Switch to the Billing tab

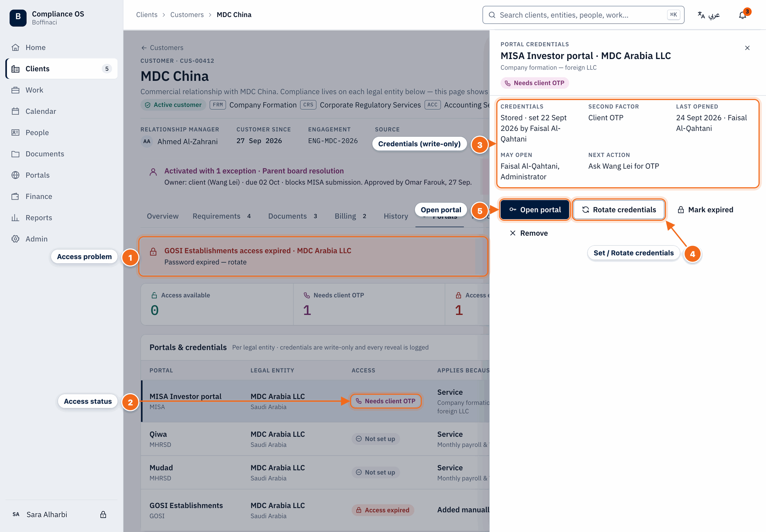click(x=351, y=216)
